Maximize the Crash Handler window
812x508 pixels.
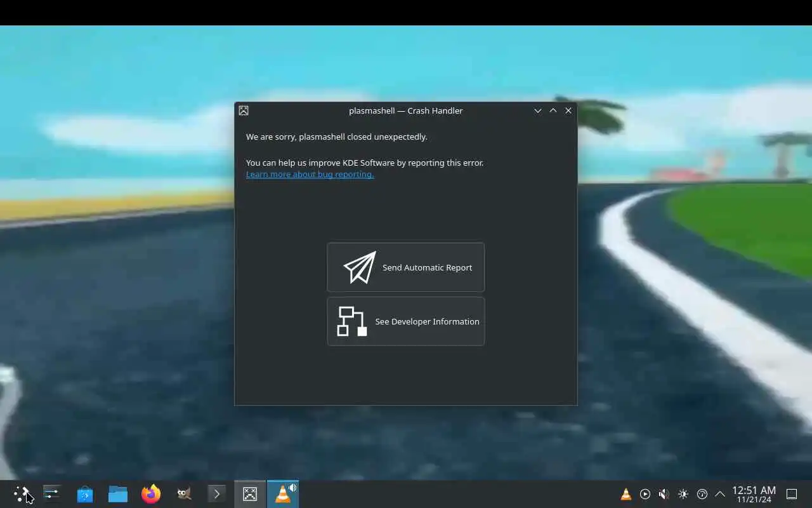[553, 110]
